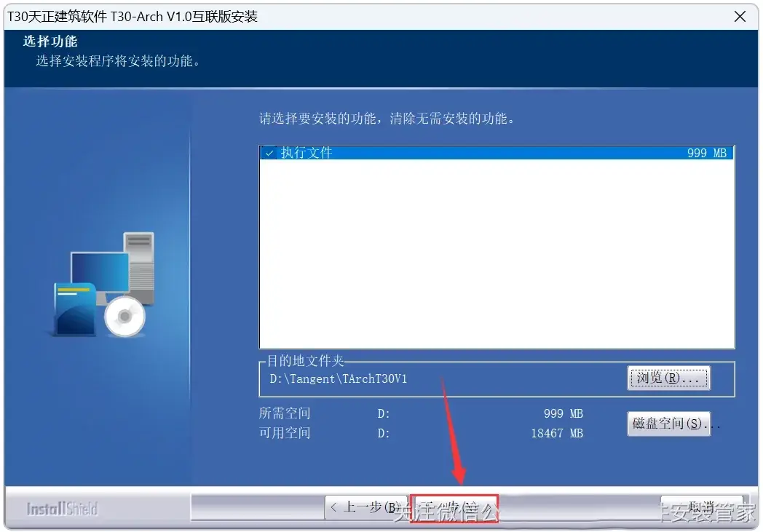Open the Disk Space dialog via 磁盘空间(S)
Screen dimensions: 763x532
point(668,424)
